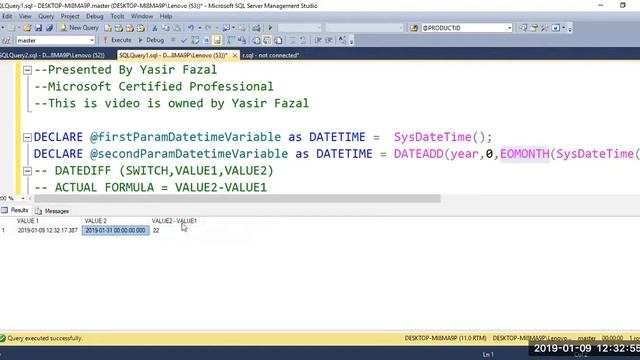Screen dimensions: 640x360
Task: Show the Messages results tab
Action: click(x=52, y=211)
